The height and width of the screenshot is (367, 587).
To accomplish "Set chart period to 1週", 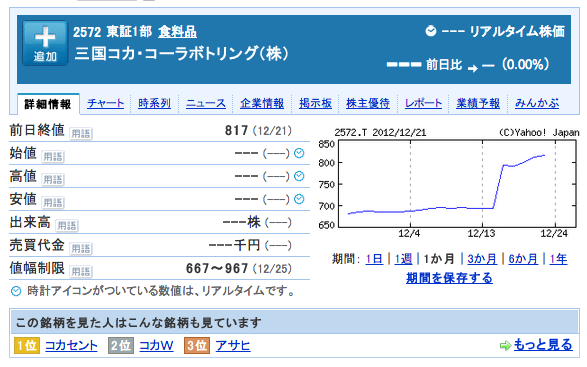I will click(x=403, y=259).
